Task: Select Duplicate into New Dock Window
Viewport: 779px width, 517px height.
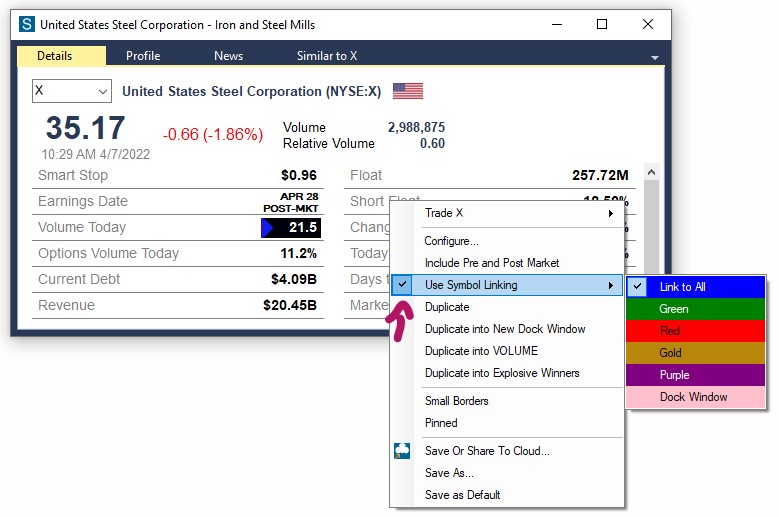Action: pyautogui.click(x=505, y=329)
